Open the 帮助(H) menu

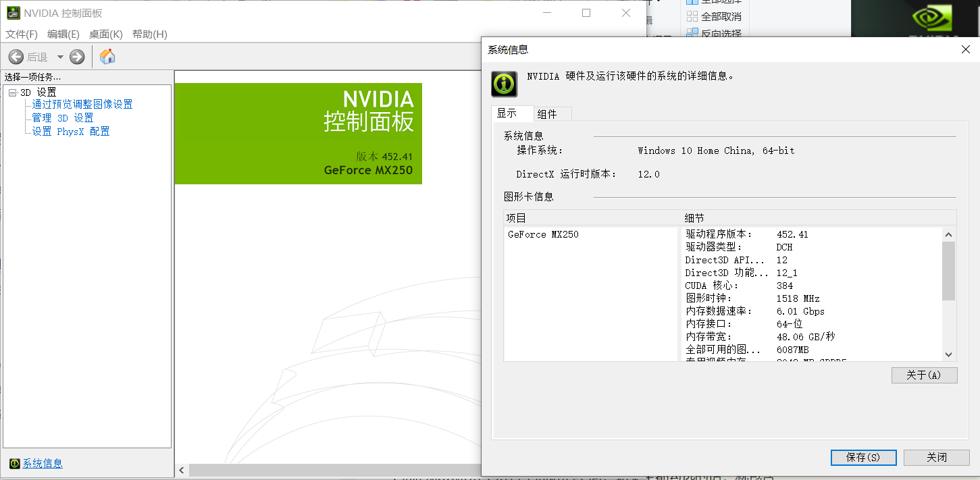[x=150, y=34]
